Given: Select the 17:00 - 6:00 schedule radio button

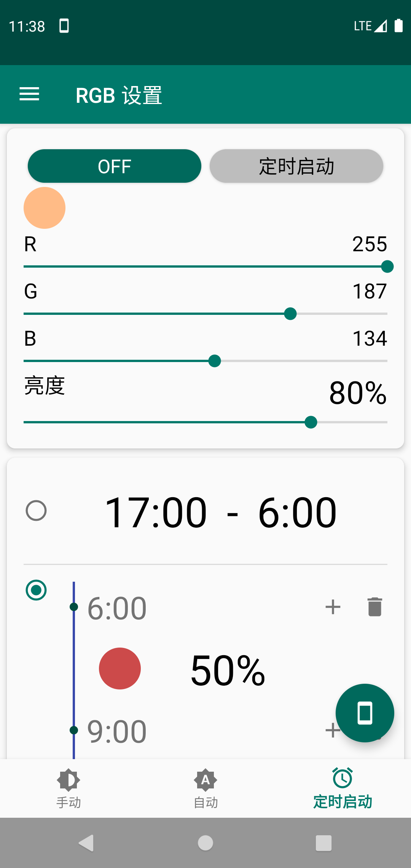Looking at the screenshot, I should (x=36, y=511).
